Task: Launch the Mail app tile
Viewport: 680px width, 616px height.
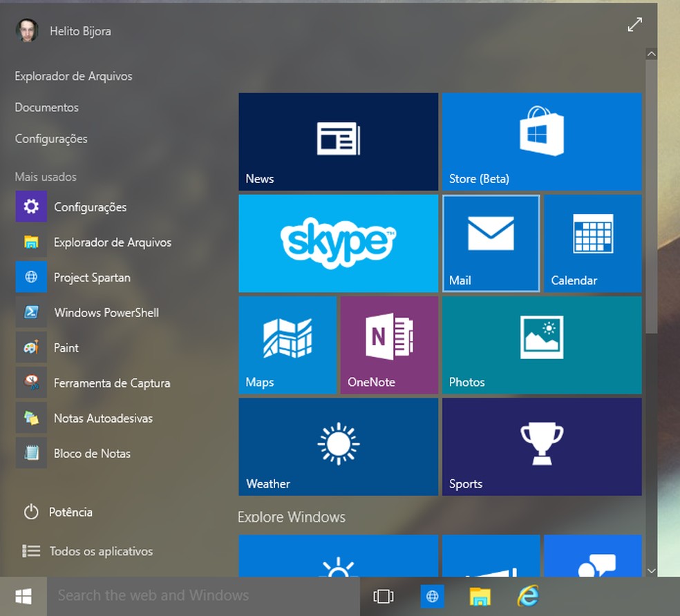Action: point(491,242)
